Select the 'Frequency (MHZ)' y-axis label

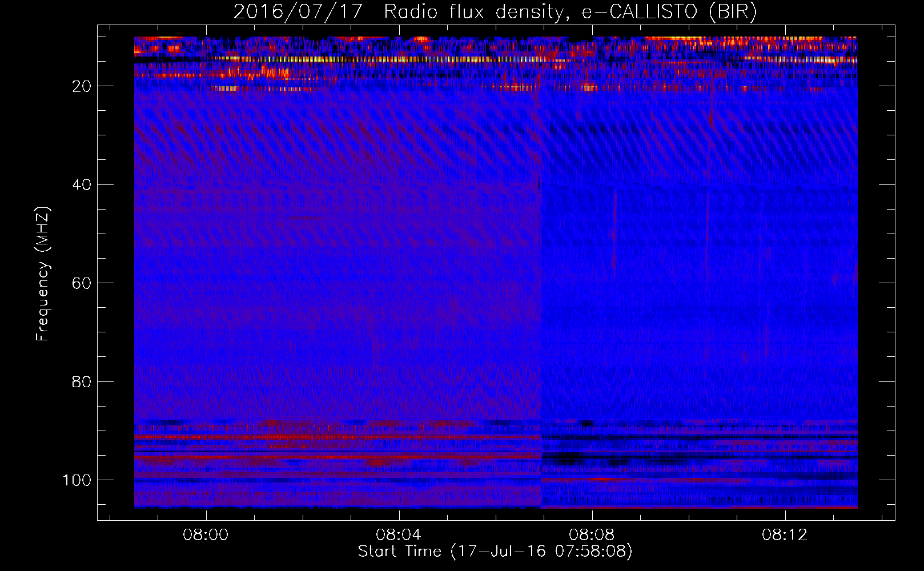pyautogui.click(x=43, y=274)
